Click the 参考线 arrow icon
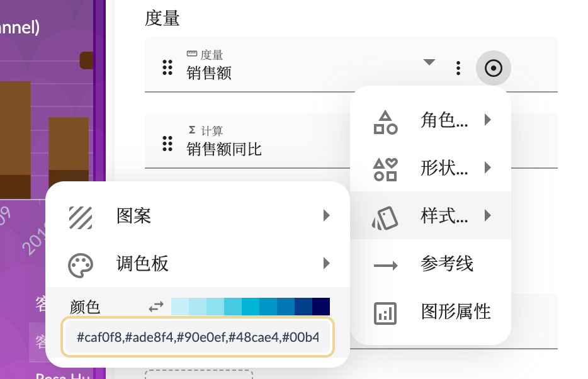Viewport: 588px width, 379px height. point(385,264)
